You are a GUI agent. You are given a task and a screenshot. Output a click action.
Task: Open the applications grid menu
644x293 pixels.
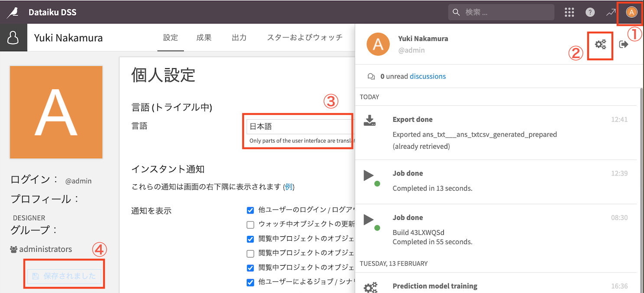point(569,12)
